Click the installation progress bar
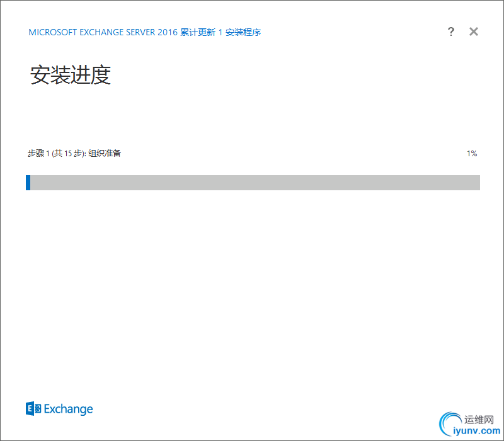504x441 pixels. pyautogui.click(x=253, y=183)
